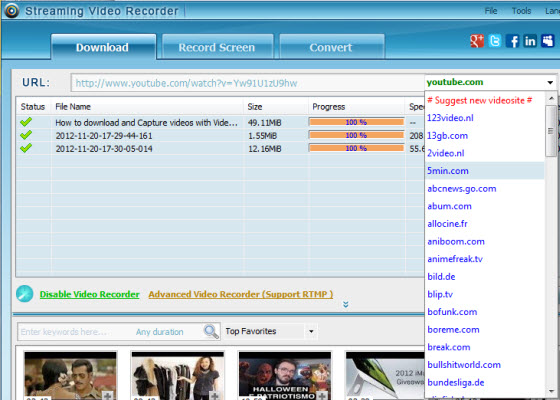Select boreme.com from the site list
The width and height of the screenshot is (560, 400).
click(453, 330)
